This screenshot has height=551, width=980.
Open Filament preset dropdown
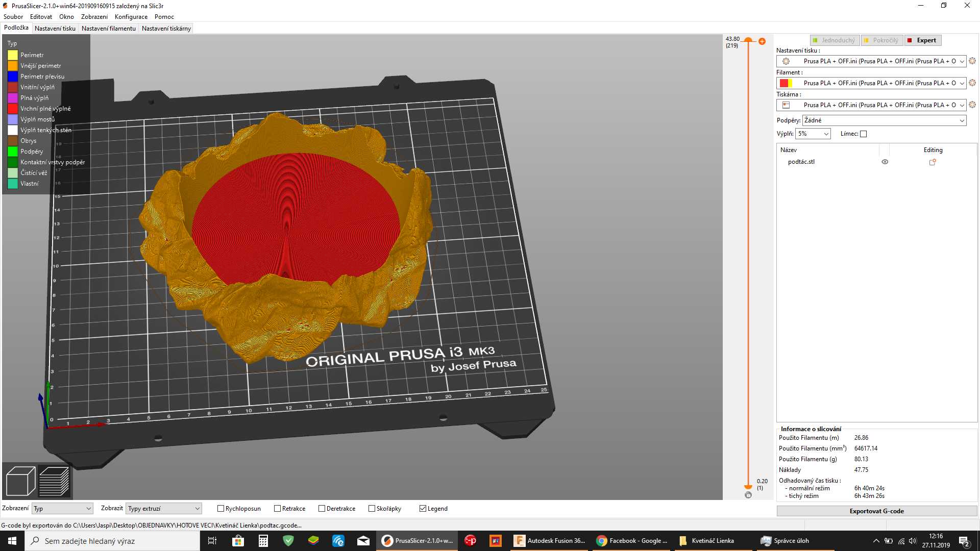tap(871, 83)
